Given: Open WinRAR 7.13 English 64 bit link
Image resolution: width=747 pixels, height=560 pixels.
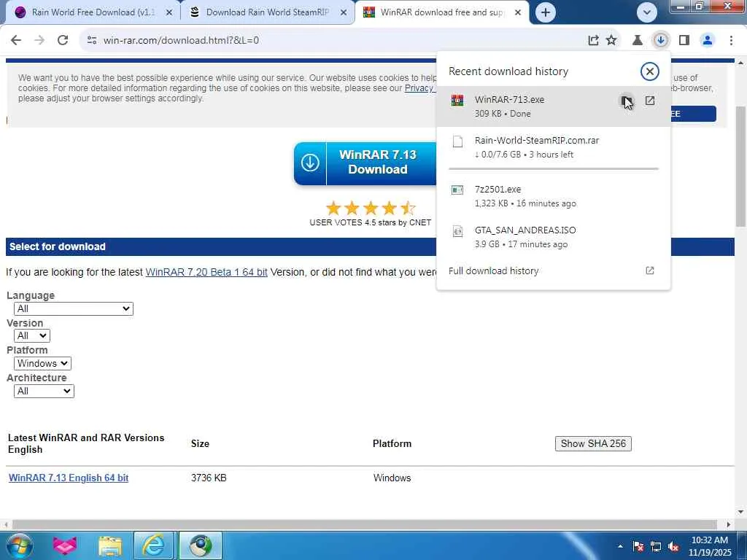Looking at the screenshot, I should click(x=69, y=478).
